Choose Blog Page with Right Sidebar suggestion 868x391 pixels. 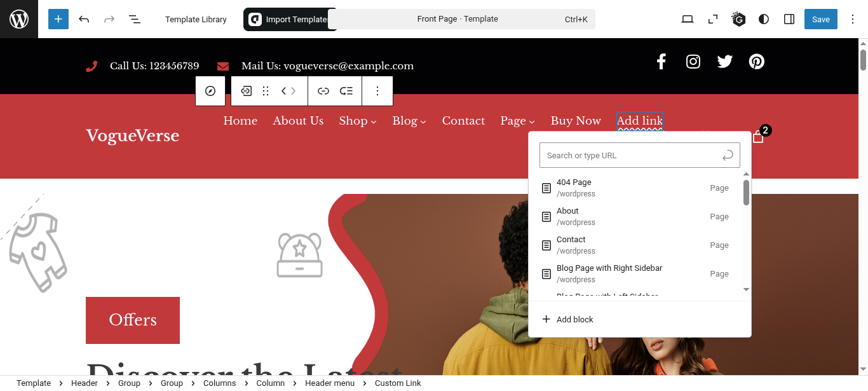[635, 273]
